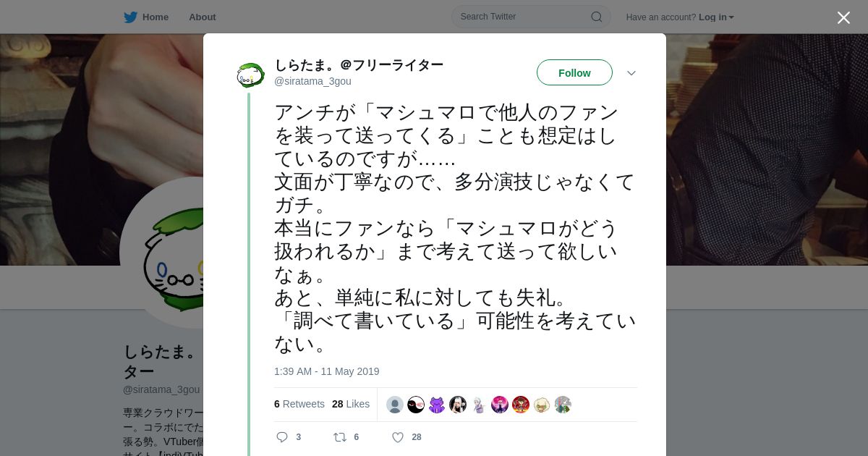Click the tweet author's green avatar

[x=250, y=75]
